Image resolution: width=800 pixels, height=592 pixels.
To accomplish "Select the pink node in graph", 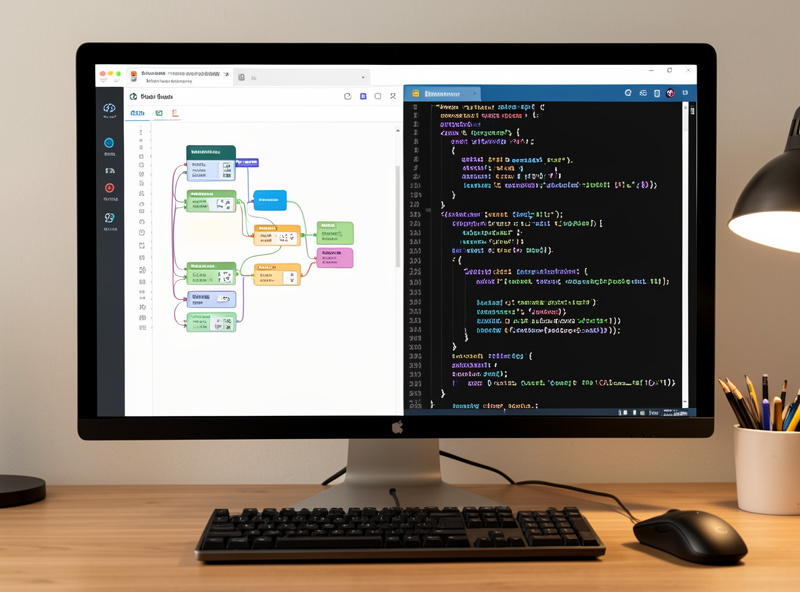I will click(335, 258).
